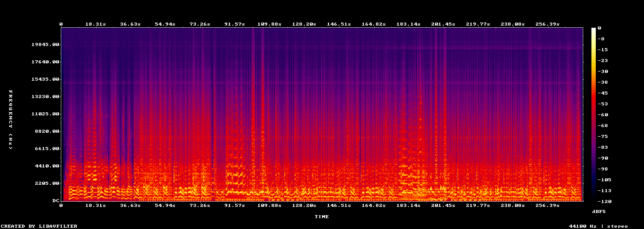
Task: Click the TIME axis title
Action: [x=322, y=216]
